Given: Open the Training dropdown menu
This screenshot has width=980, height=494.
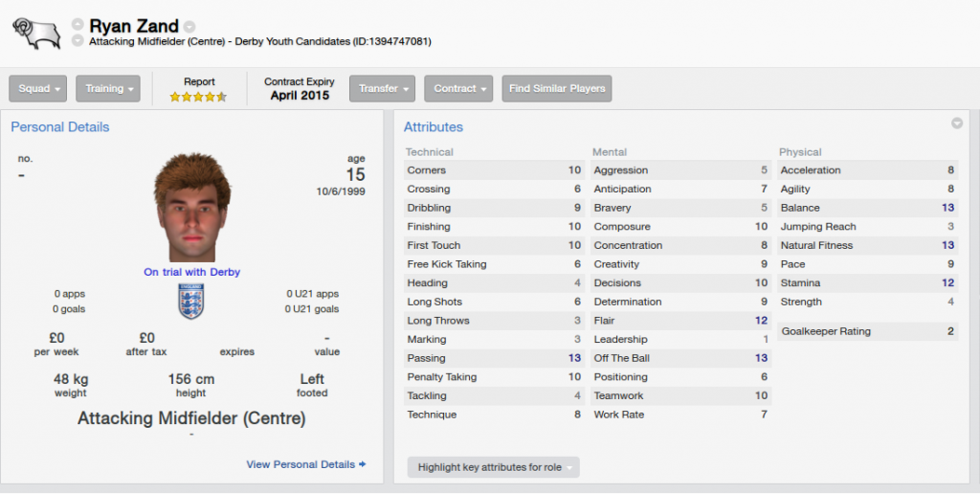Looking at the screenshot, I should (x=108, y=89).
